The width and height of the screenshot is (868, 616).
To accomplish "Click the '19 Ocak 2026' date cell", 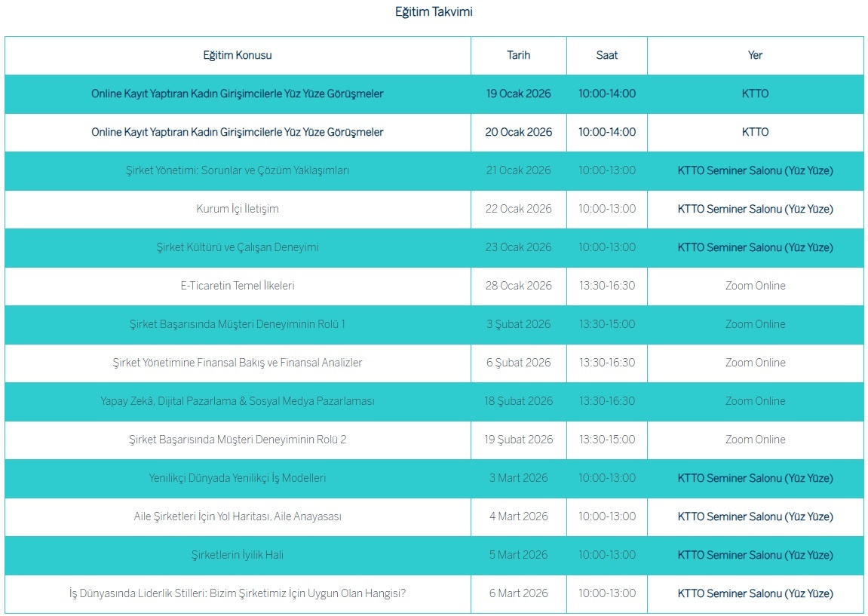I will tap(518, 93).
